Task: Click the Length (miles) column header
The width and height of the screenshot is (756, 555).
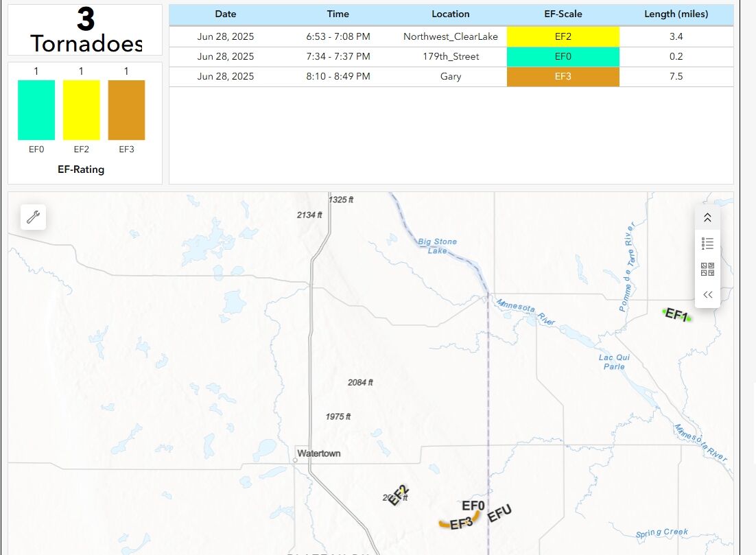Action: tap(676, 14)
